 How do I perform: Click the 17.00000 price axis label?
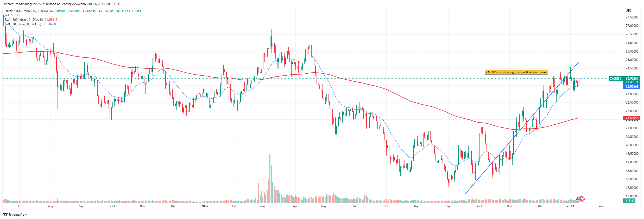[632, 196]
